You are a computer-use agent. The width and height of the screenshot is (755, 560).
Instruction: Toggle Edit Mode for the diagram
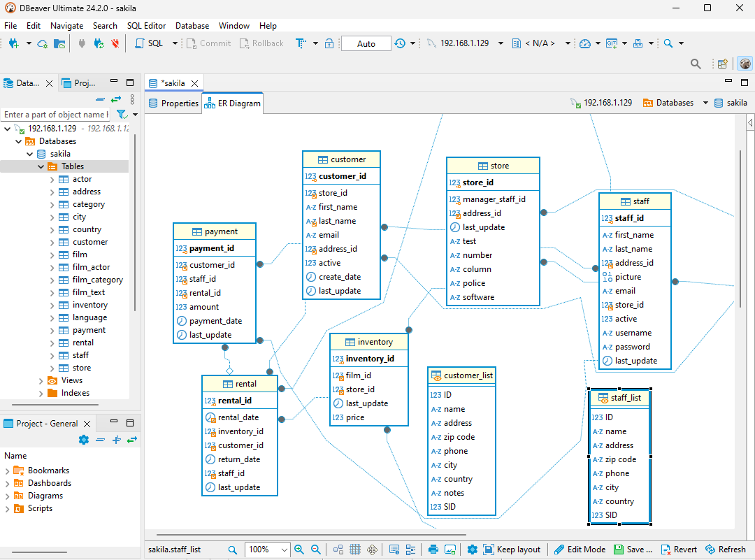[580, 550]
